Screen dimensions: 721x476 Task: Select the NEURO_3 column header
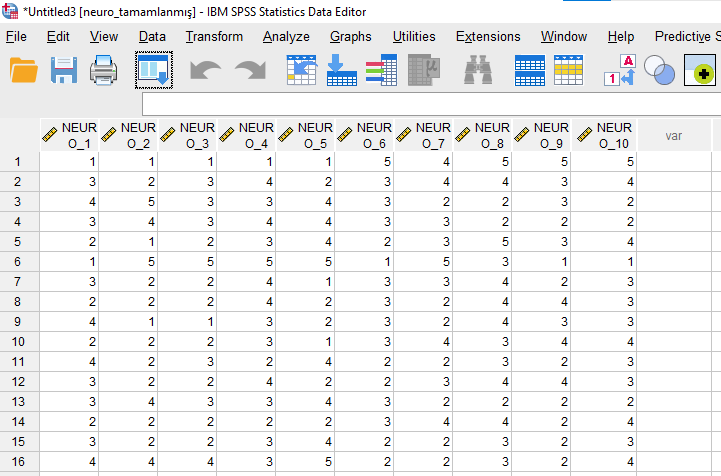(x=187, y=135)
